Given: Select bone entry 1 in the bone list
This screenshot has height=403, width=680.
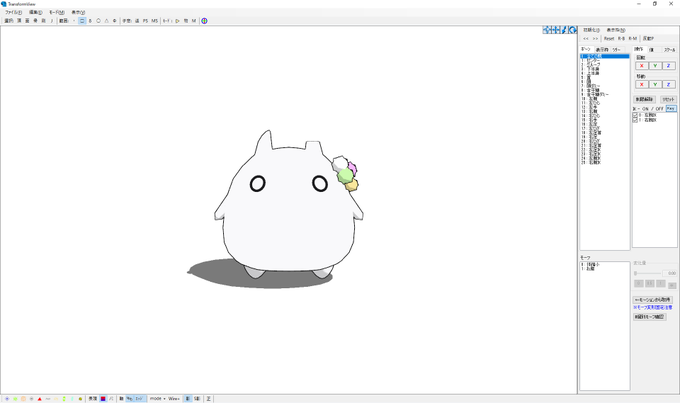Looking at the screenshot, I should click(605, 60).
